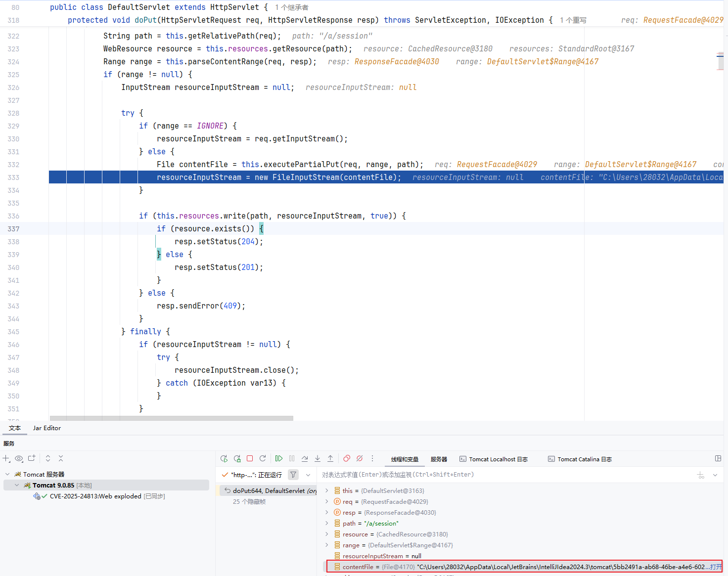This screenshot has height=576, width=728.
Task: Expand the 'resource' variable node
Action: 326,534
